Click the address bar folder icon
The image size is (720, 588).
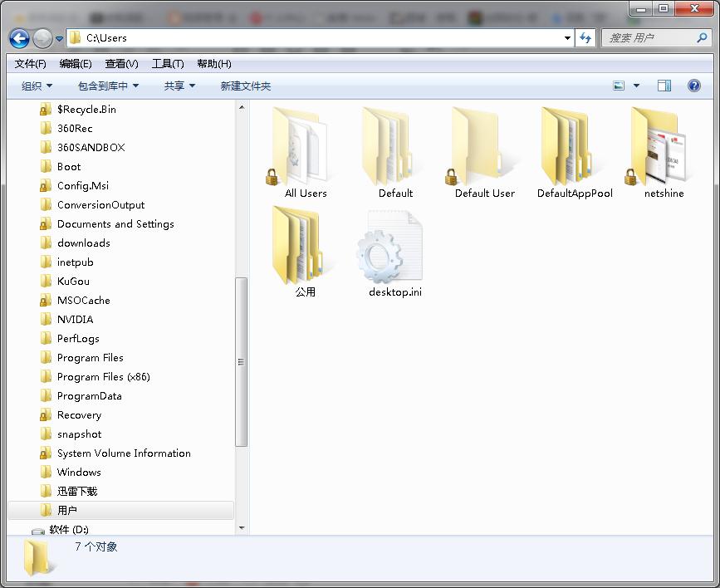(76, 37)
